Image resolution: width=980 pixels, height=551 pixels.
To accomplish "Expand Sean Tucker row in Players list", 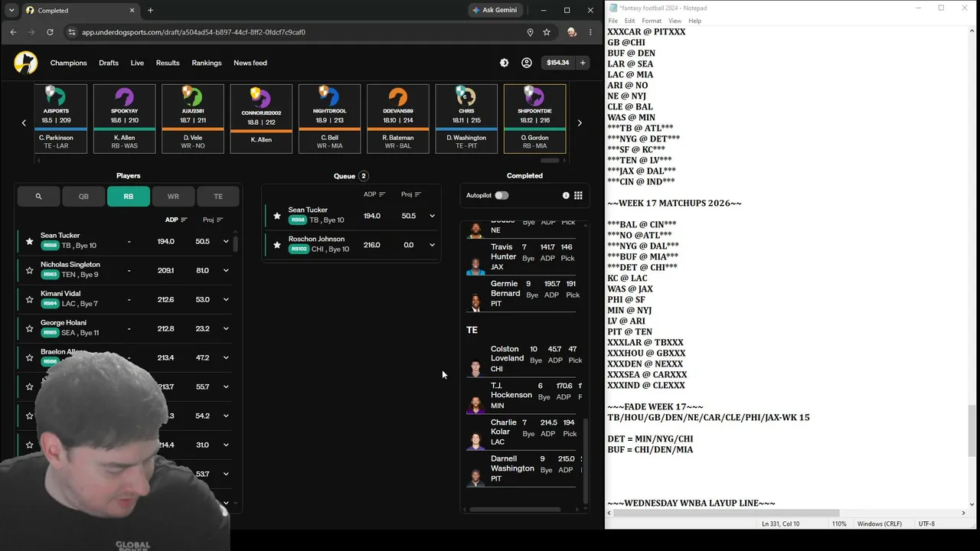I will [226, 241].
